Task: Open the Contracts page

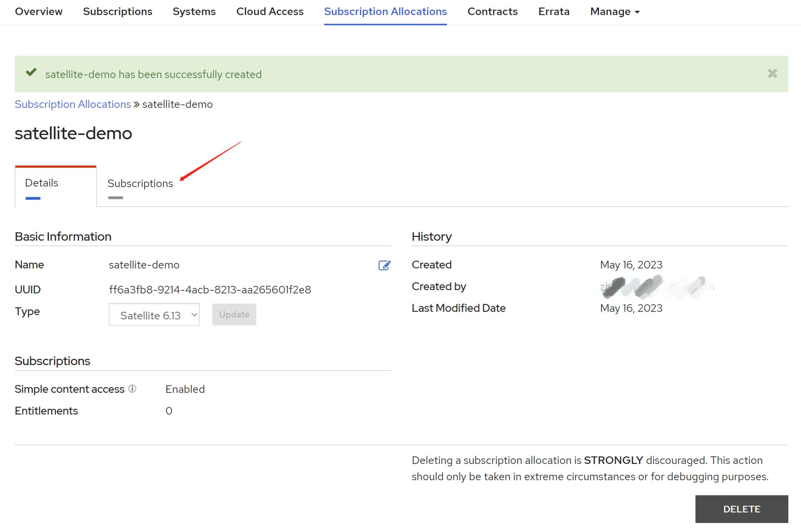Action: [493, 12]
